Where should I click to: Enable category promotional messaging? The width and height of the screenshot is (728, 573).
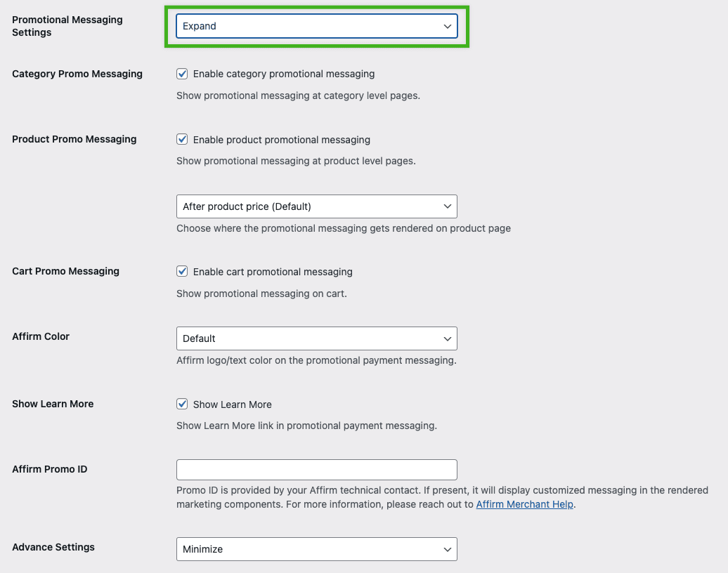(182, 73)
